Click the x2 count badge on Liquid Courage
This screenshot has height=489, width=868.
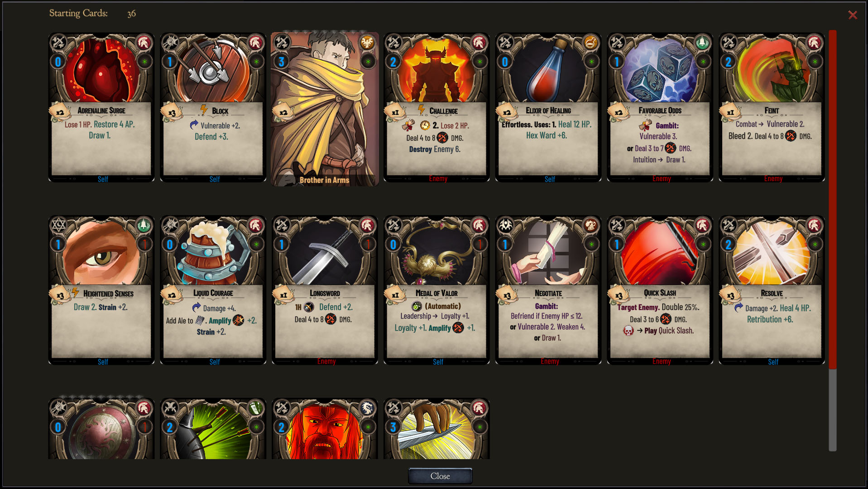tap(172, 295)
